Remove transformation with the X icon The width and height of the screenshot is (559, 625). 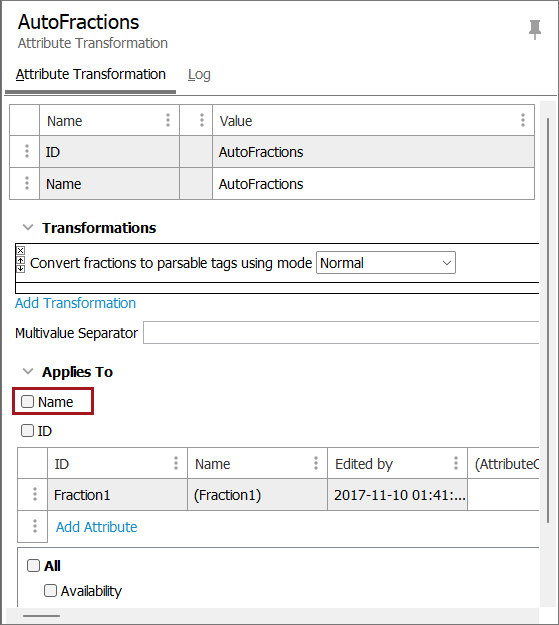tap(21, 250)
